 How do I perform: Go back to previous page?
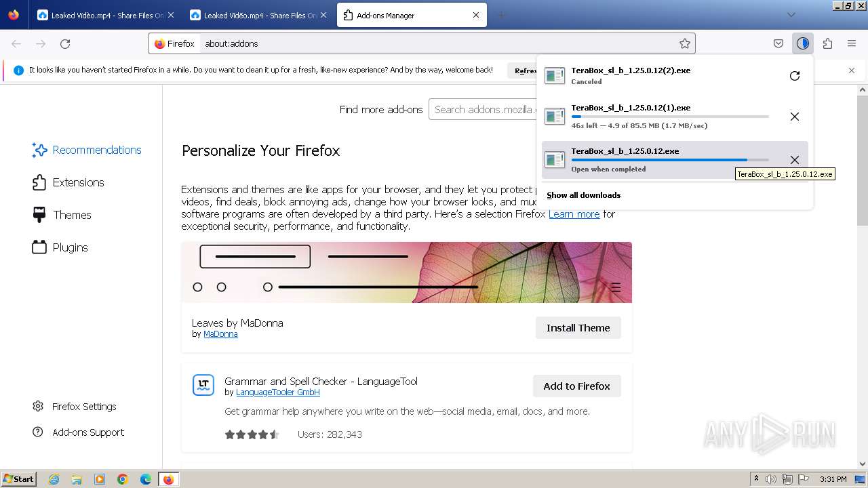click(x=16, y=43)
